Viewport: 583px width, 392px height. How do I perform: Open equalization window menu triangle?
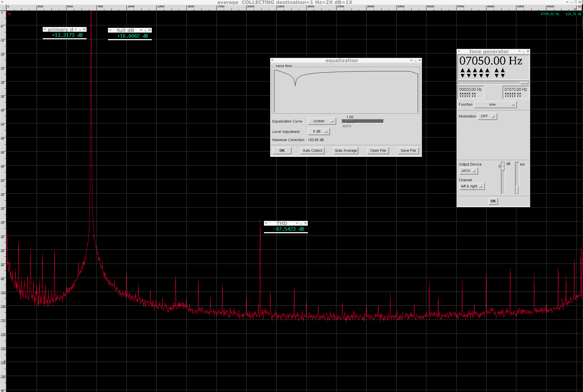click(x=272, y=60)
